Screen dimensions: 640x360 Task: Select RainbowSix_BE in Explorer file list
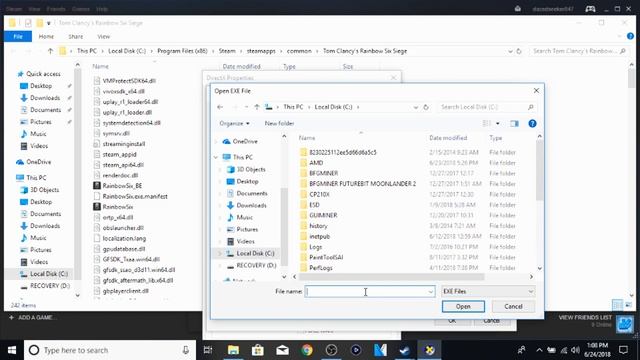122,186
